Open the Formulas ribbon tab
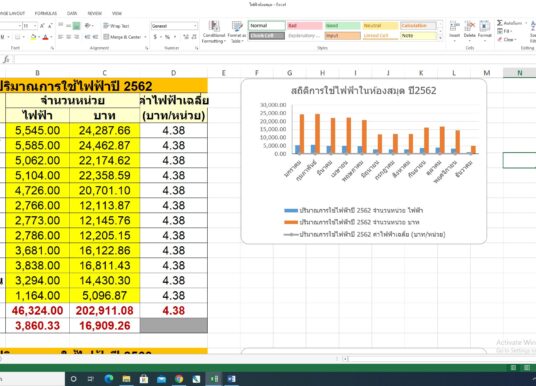536x386 pixels. tap(46, 13)
